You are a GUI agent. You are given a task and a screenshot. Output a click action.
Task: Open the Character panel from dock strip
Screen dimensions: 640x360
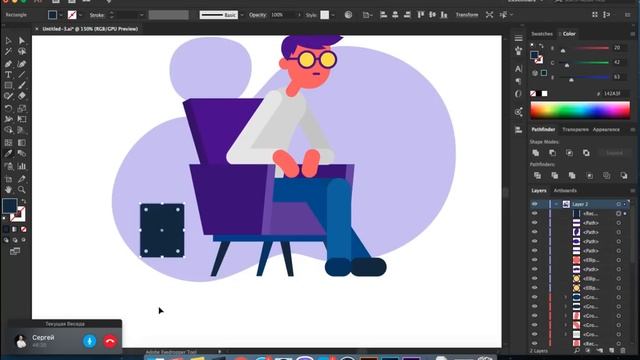click(518, 69)
